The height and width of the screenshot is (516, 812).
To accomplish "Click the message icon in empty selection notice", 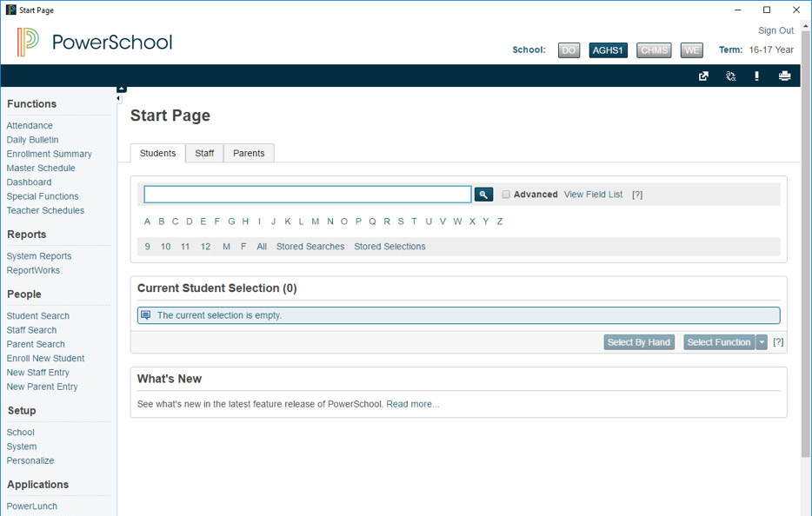I will click(x=146, y=315).
